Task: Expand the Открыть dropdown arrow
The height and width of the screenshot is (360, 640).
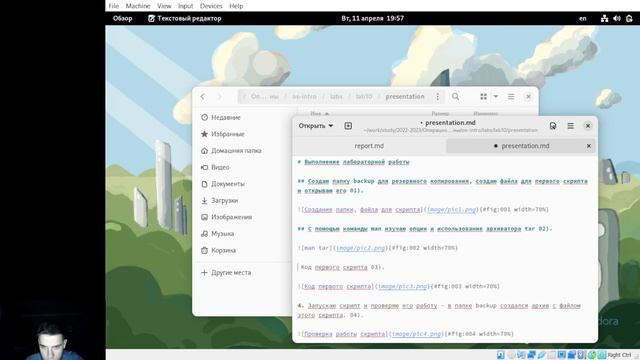Action: pos(331,126)
